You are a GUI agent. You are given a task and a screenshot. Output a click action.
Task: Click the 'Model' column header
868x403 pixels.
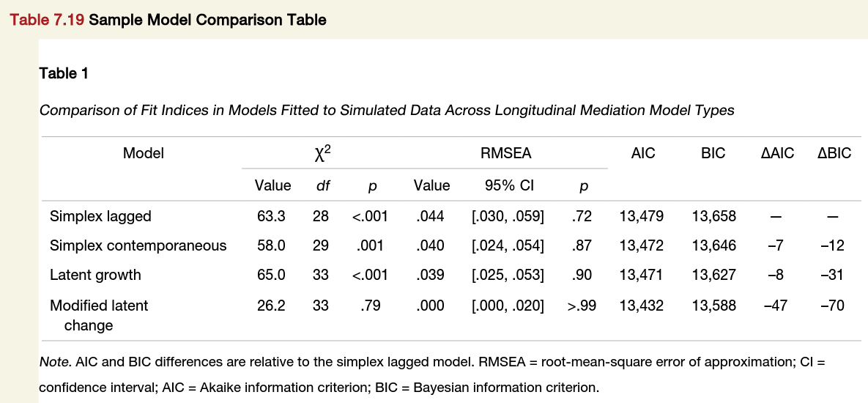(143, 153)
